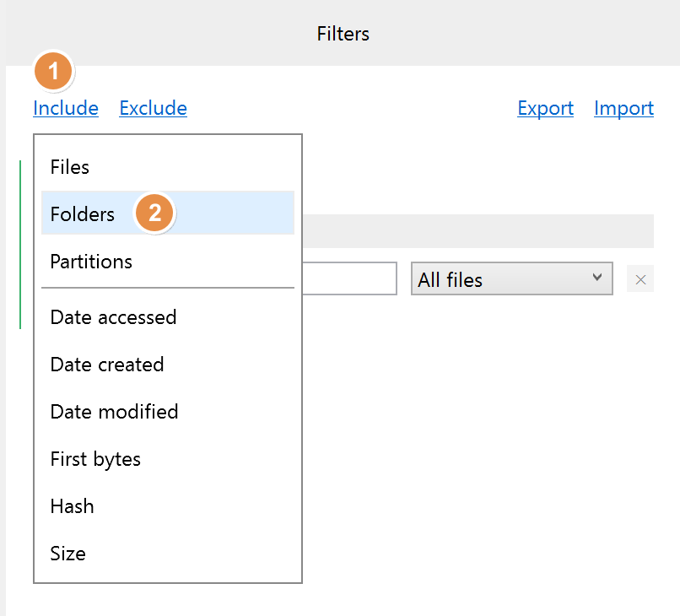Pick Partitions in the dropdown menu
The width and height of the screenshot is (680, 616).
[x=168, y=262]
